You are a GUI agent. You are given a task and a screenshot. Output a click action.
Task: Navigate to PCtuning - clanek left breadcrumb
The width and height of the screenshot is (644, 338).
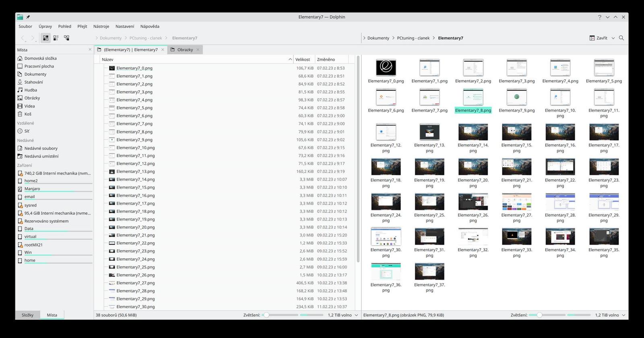(146, 38)
